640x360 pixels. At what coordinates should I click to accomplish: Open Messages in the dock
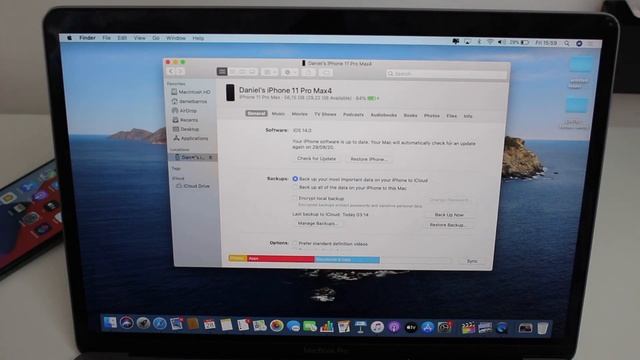pos(293,326)
